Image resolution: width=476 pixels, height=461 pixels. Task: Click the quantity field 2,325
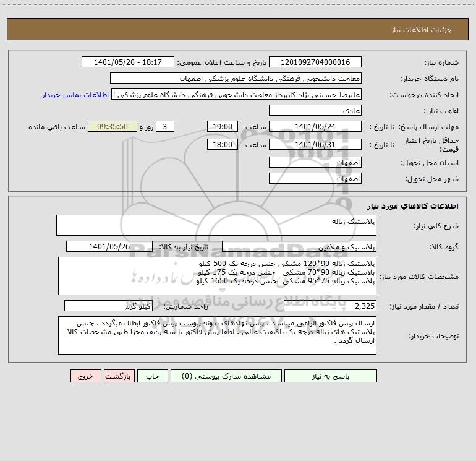pos(330,306)
